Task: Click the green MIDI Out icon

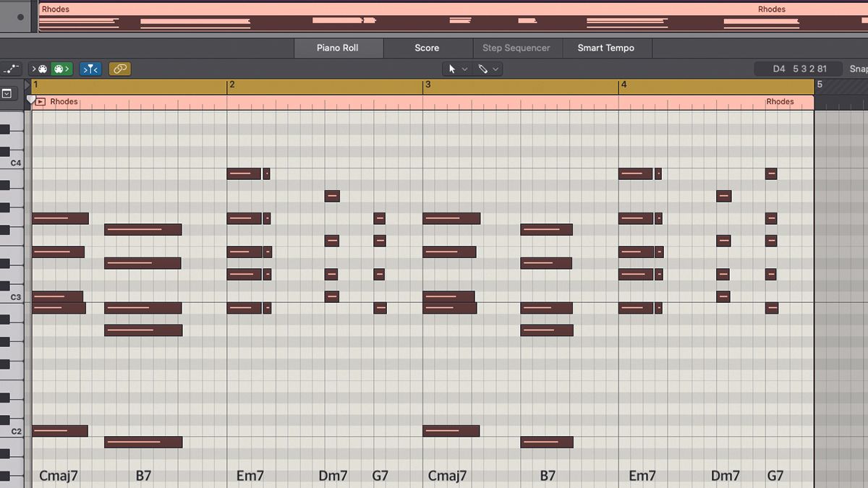Action: (x=61, y=69)
